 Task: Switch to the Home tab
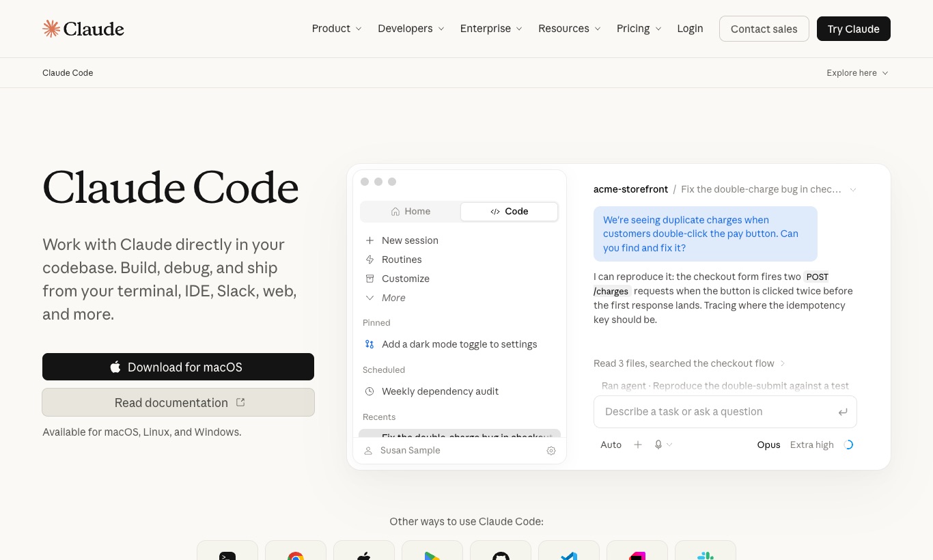tap(410, 212)
